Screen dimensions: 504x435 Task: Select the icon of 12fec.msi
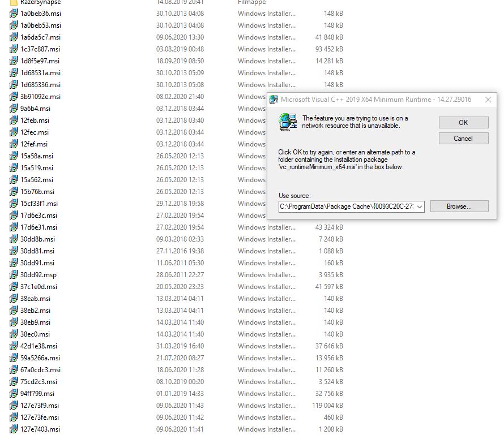pos(14,132)
